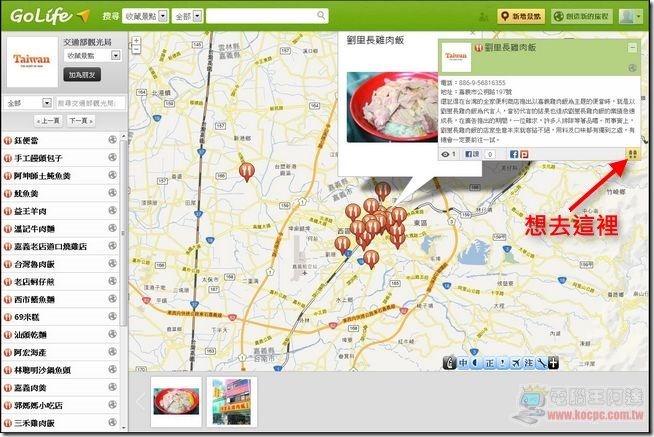Select 老店蚵仔煎 in the list

(34, 281)
